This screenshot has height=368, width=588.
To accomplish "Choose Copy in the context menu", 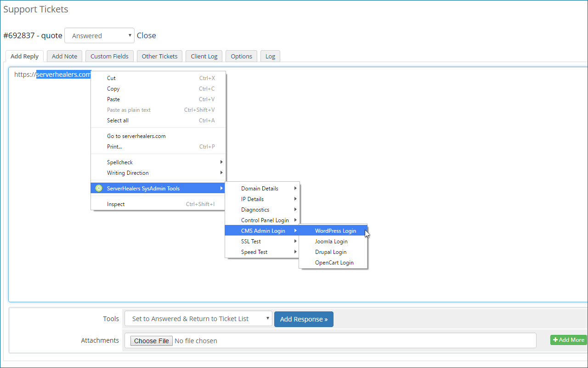I will tap(158, 89).
